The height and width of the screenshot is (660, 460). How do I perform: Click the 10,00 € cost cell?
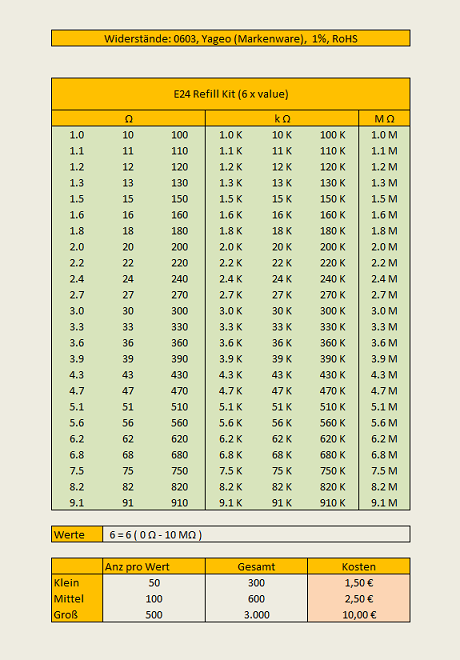pyautogui.click(x=359, y=615)
